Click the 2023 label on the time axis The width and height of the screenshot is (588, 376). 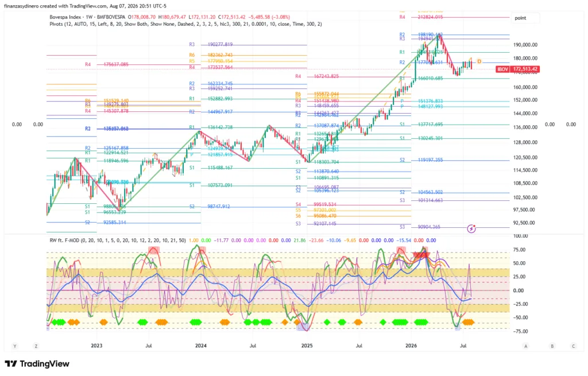click(x=96, y=346)
